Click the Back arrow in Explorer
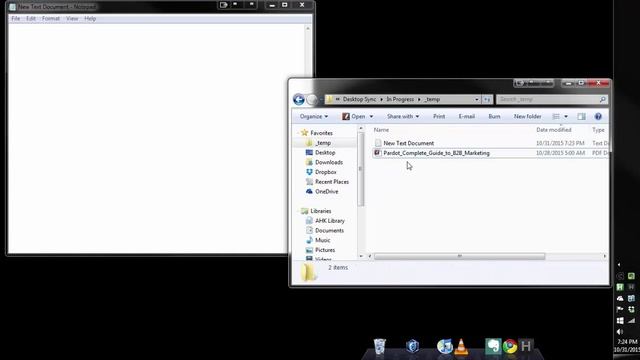The image size is (640, 360). 299,99
